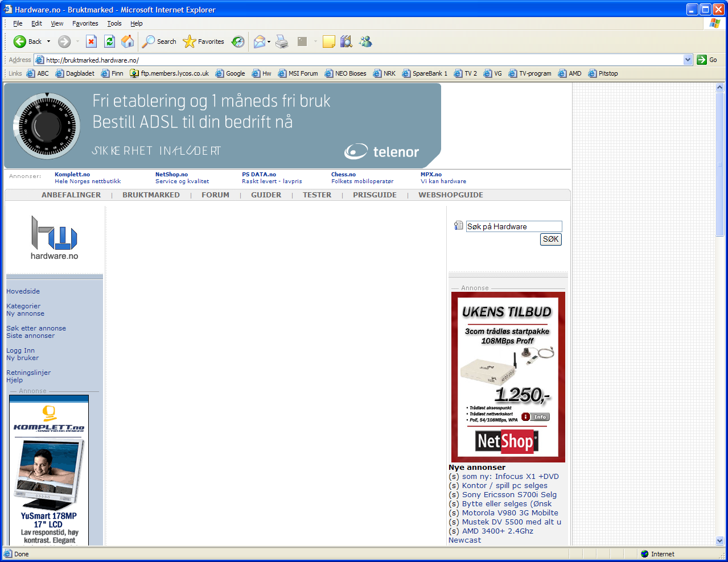Click the Research book icon
Screen dimensions: 728x562
point(346,42)
